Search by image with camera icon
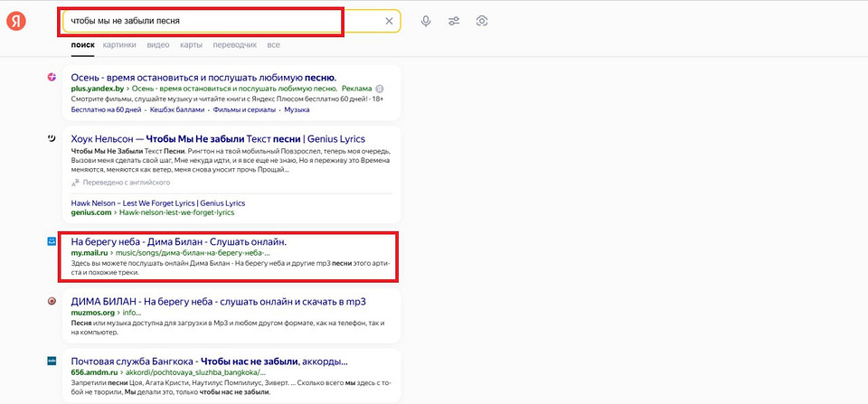 [x=483, y=21]
